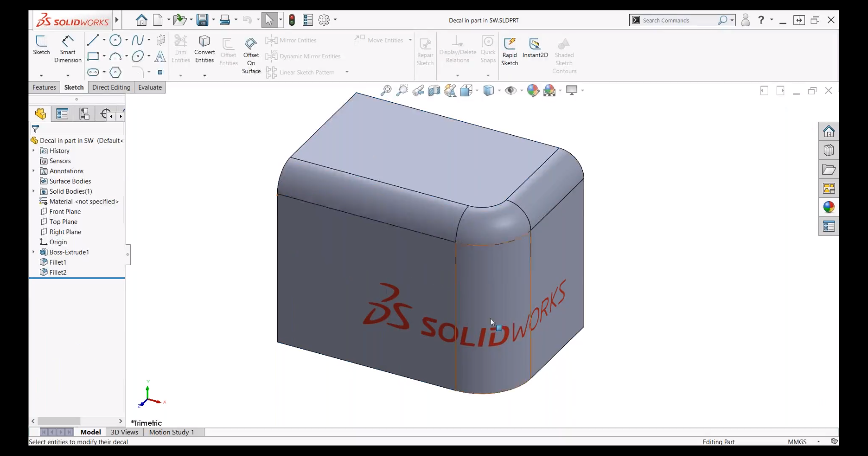Expand the History tree node
Screen dimensions: 868x456
(33, 151)
